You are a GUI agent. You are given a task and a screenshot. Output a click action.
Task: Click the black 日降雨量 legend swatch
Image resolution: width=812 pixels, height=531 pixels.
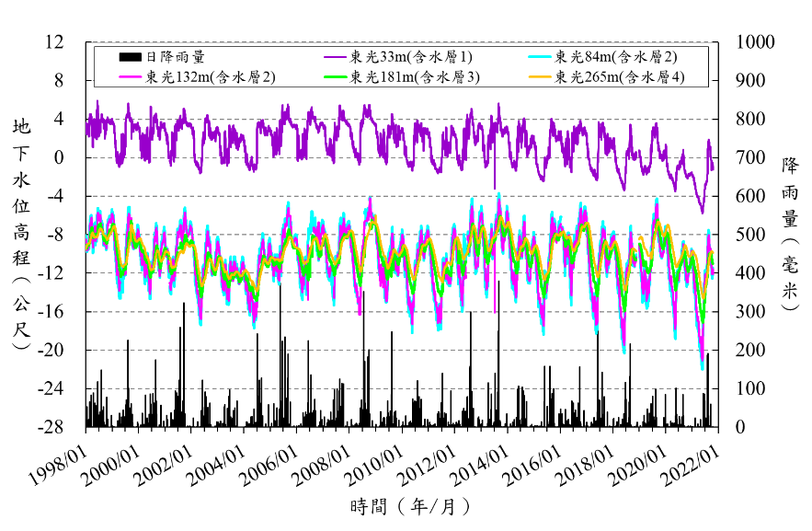point(129,57)
